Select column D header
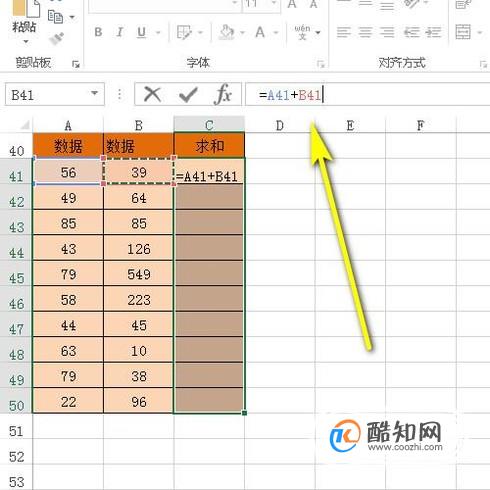The width and height of the screenshot is (490, 490). [280, 125]
